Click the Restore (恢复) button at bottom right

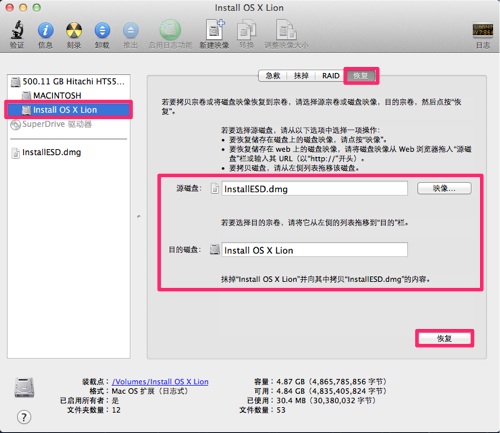[x=444, y=339]
